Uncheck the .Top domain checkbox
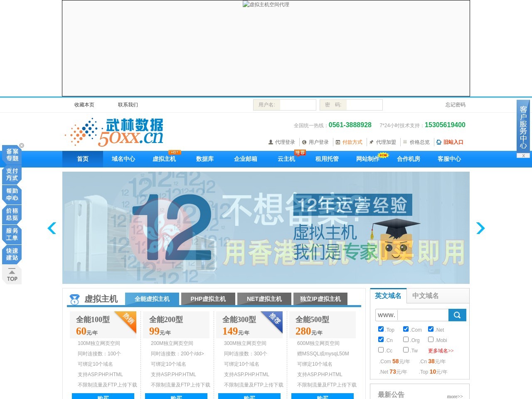 pos(381,329)
